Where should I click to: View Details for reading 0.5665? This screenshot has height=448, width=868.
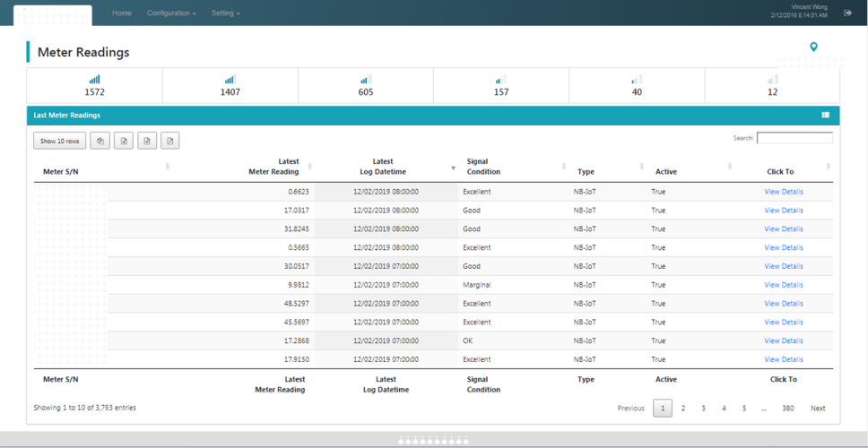pyautogui.click(x=784, y=247)
